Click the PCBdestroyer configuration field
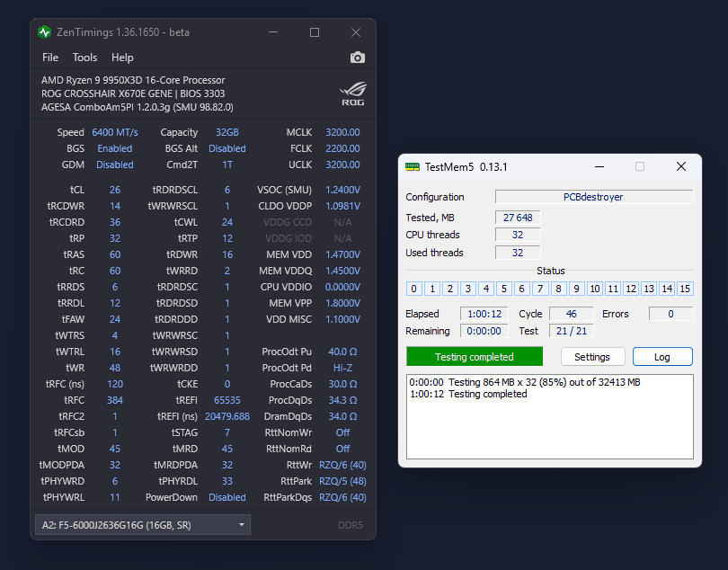This screenshot has height=570, width=728. (x=594, y=197)
